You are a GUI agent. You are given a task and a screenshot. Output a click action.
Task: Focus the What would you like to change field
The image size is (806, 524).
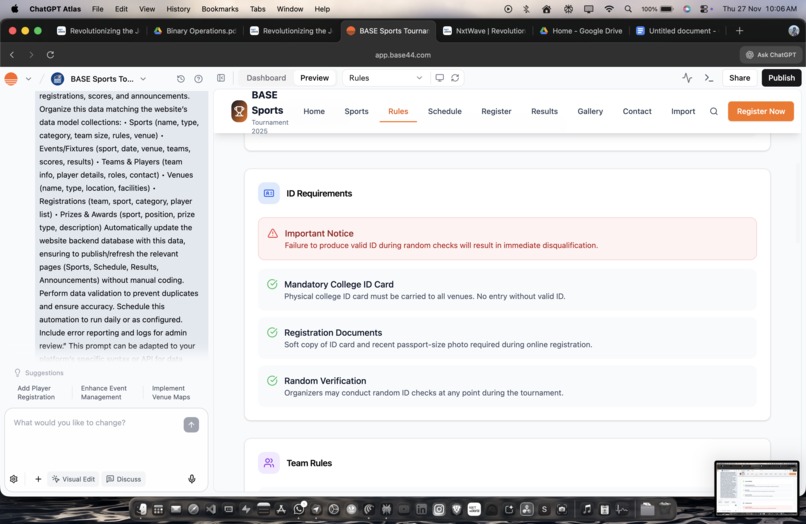(x=95, y=423)
